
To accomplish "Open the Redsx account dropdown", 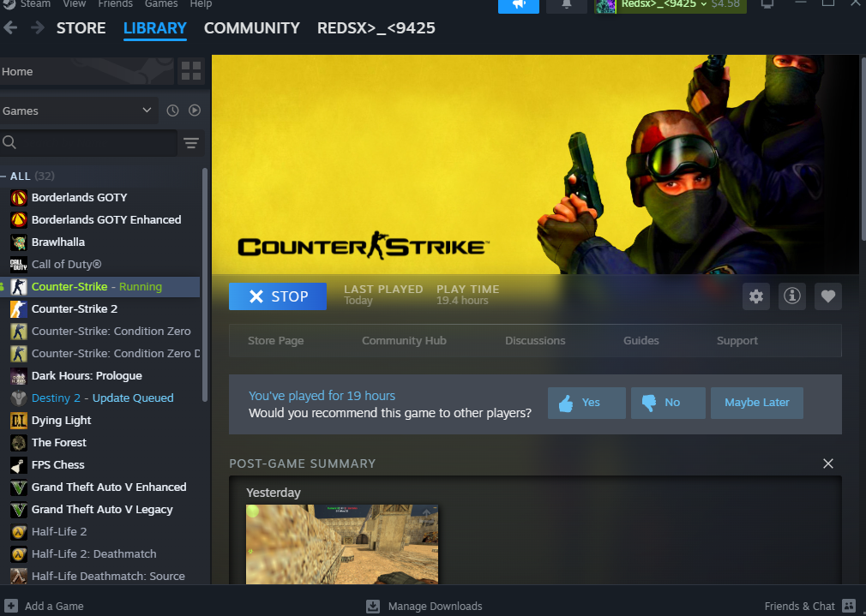I will pyautogui.click(x=671, y=5).
